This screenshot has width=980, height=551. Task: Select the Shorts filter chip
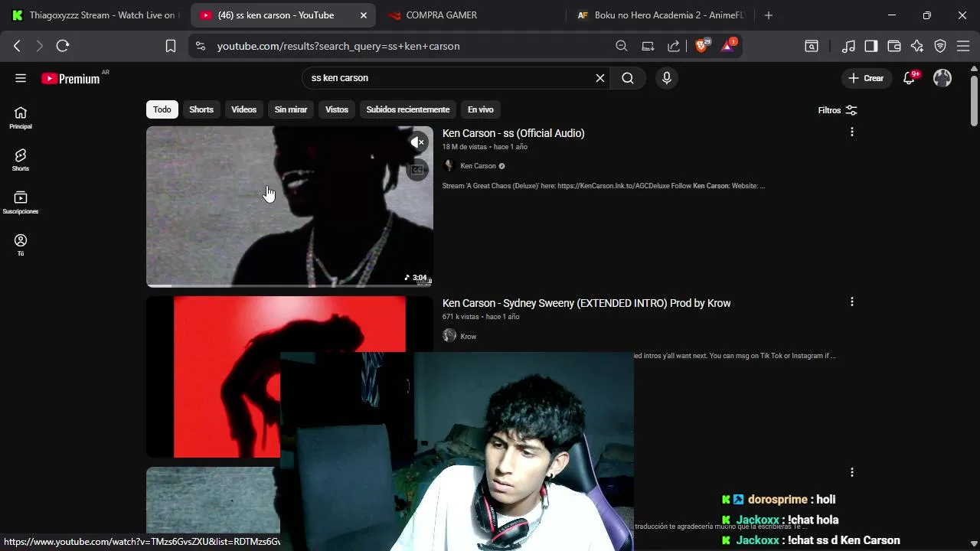pos(201,109)
